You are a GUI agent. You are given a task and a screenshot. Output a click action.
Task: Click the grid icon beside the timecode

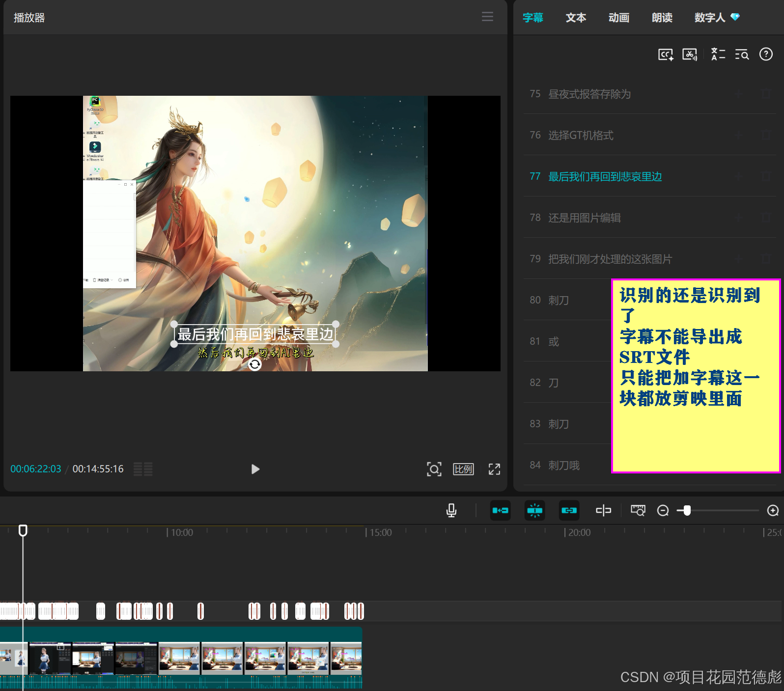pyautogui.click(x=143, y=469)
